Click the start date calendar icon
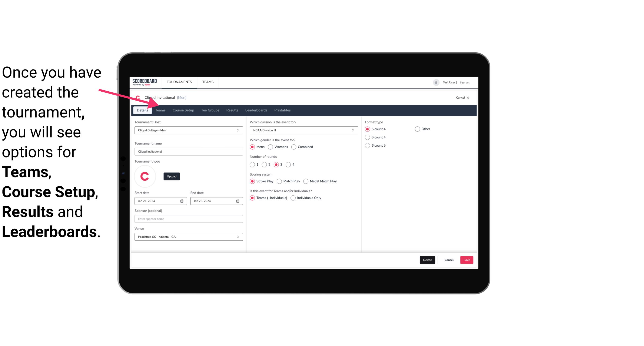644x346 pixels. 182,201
